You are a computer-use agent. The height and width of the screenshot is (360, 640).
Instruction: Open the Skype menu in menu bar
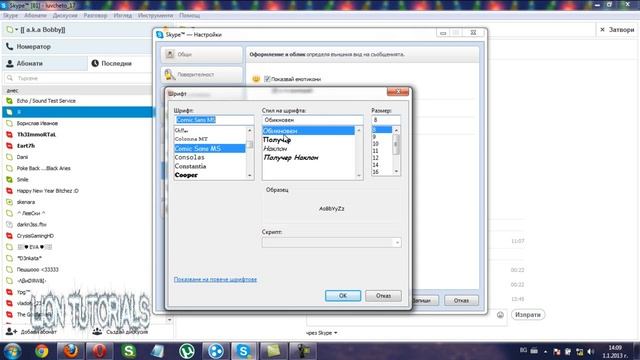click(x=11, y=16)
